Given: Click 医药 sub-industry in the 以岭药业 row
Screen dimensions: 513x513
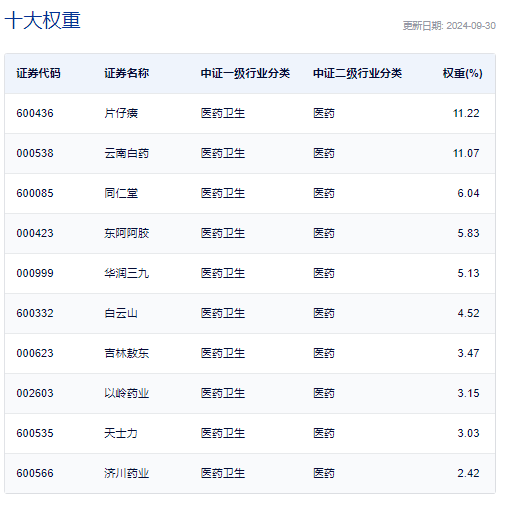Looking at the screenshot, I should pyautogui.click(x=324, y=393).
